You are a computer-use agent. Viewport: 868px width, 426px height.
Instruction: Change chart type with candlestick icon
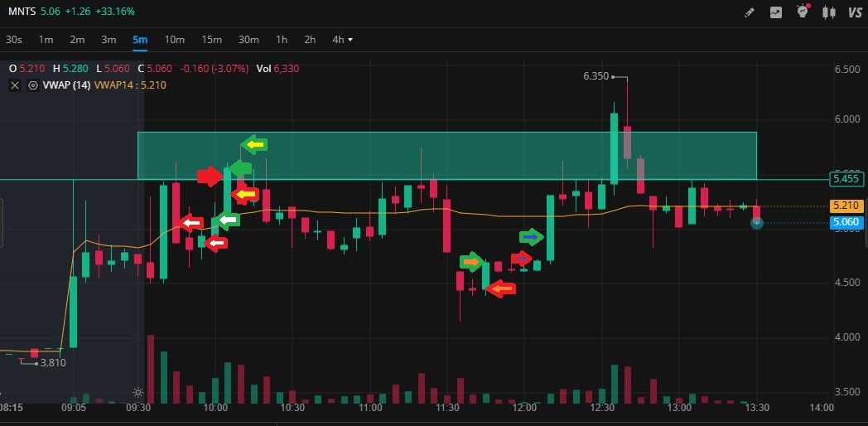click(829, 12)
